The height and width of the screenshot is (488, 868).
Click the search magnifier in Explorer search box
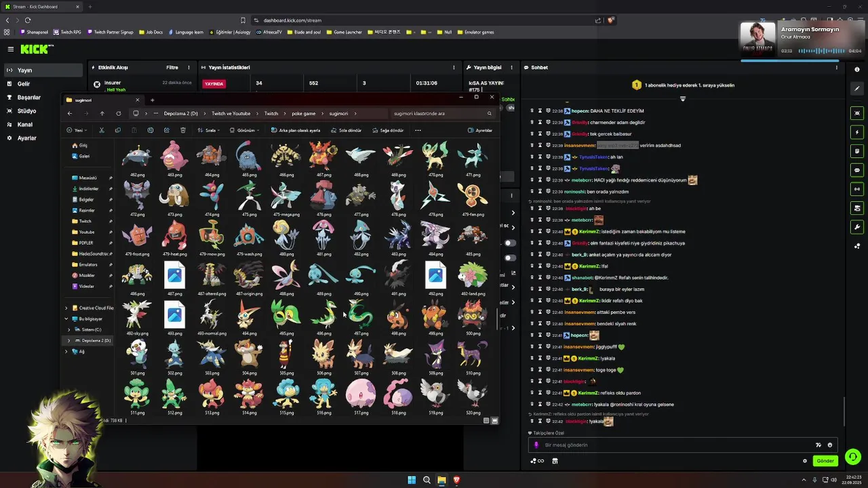pos(489,113)
